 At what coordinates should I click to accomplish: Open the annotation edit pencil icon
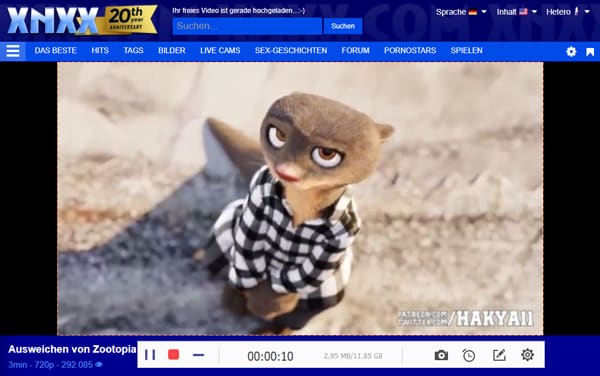pyautogui.click(x=499, y=355)
